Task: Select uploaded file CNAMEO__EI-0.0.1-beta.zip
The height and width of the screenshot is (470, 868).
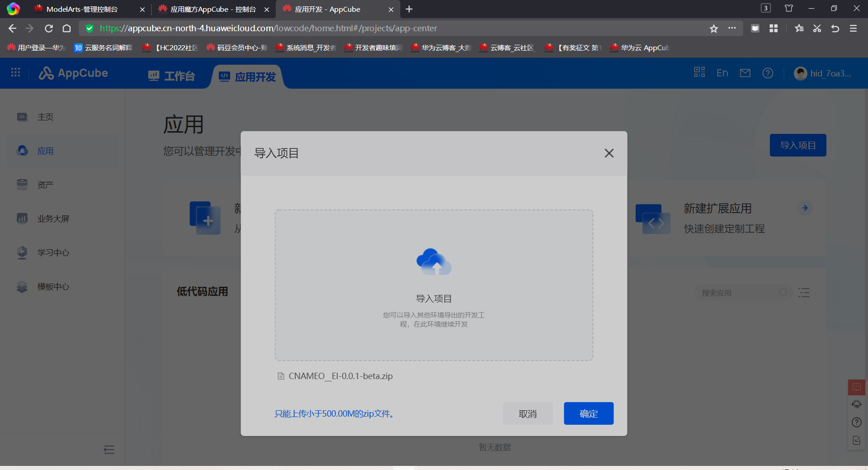Action: (x=335, y=376)
